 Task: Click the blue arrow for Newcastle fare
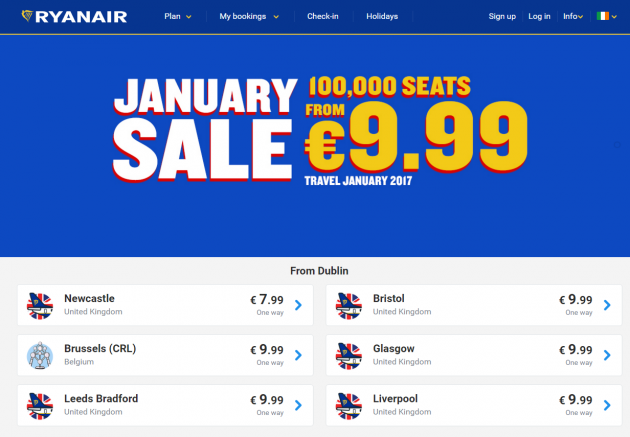click(297, 305)
